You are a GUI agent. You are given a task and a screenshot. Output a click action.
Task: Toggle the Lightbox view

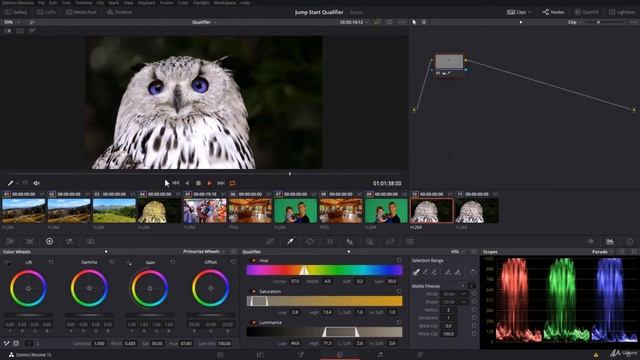pos(622,12)
